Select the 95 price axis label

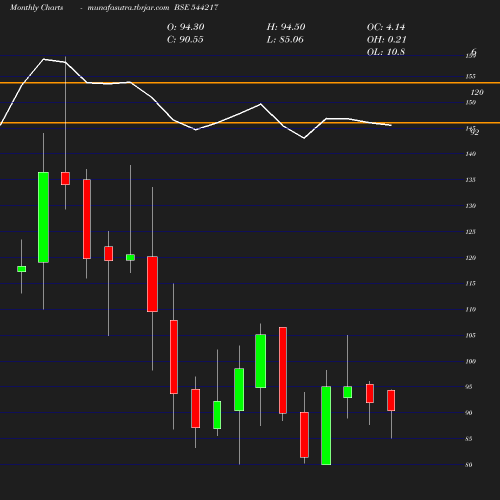pos(469,387)
